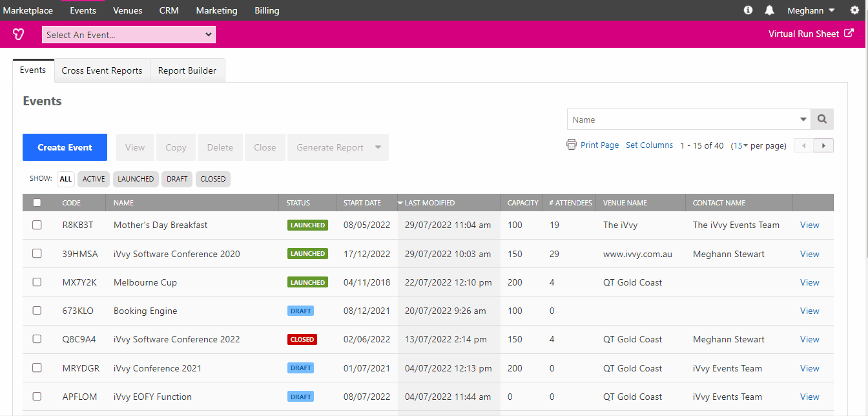Click the magnifier search button

822,120
